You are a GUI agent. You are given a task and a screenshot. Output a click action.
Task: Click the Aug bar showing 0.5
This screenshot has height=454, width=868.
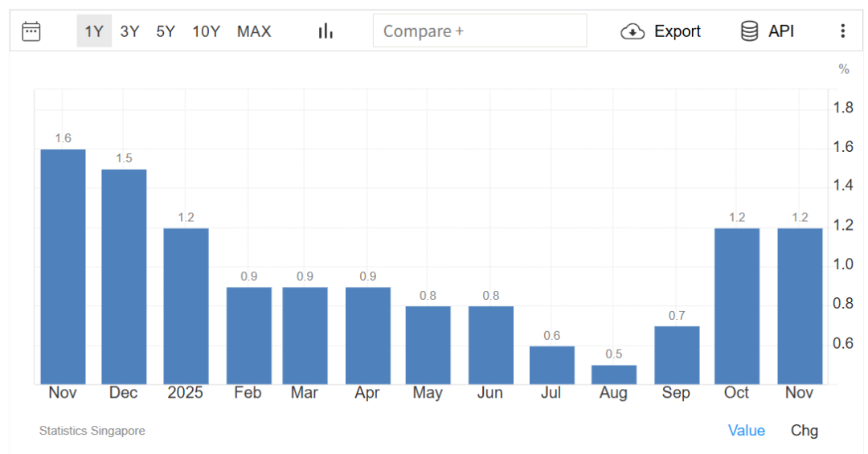coord(614,375)
